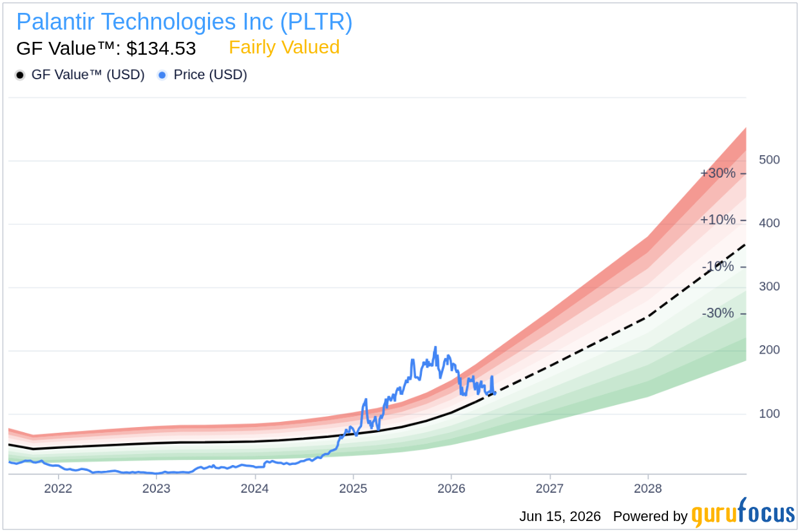Toggle the GF Value™ (USD) series label

[x=88, y=75]
